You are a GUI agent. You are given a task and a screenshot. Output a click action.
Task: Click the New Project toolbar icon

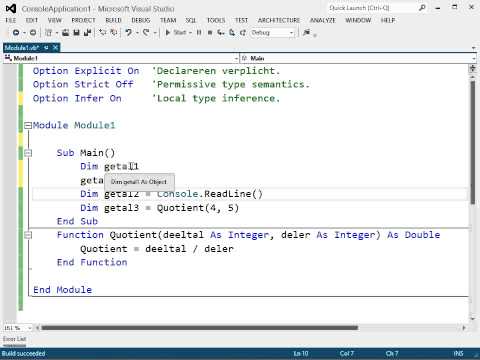click(49, 32)
